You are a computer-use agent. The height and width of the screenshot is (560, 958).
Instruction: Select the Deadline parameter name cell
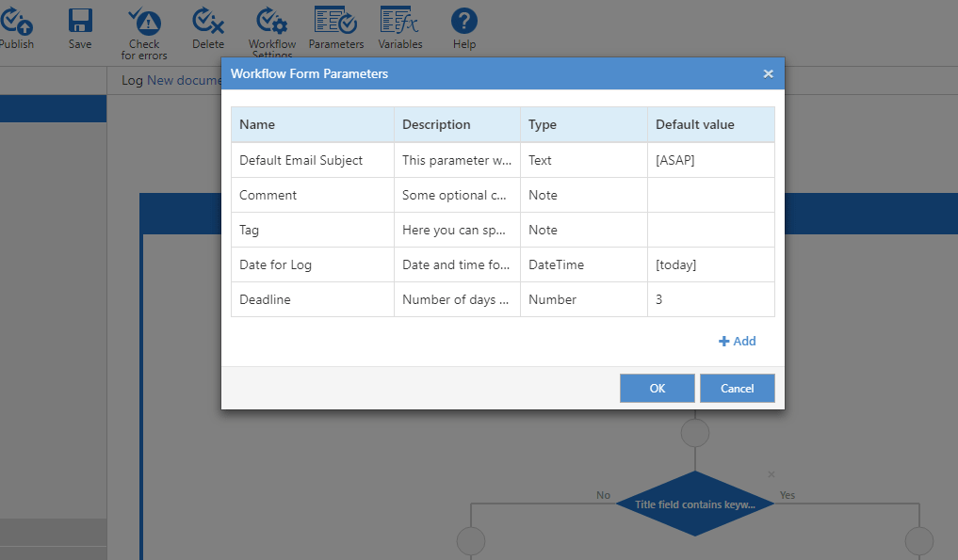(x=313, y=299)
